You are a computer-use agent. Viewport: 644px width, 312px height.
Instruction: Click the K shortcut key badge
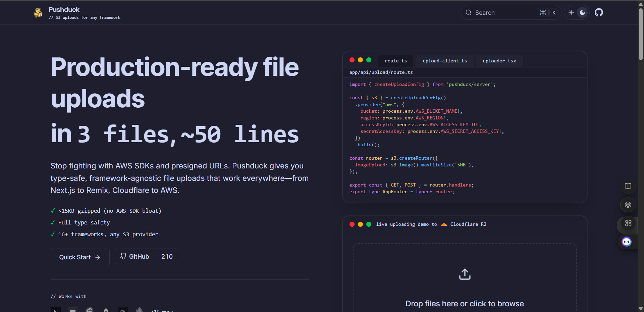(x=554, y=12)
